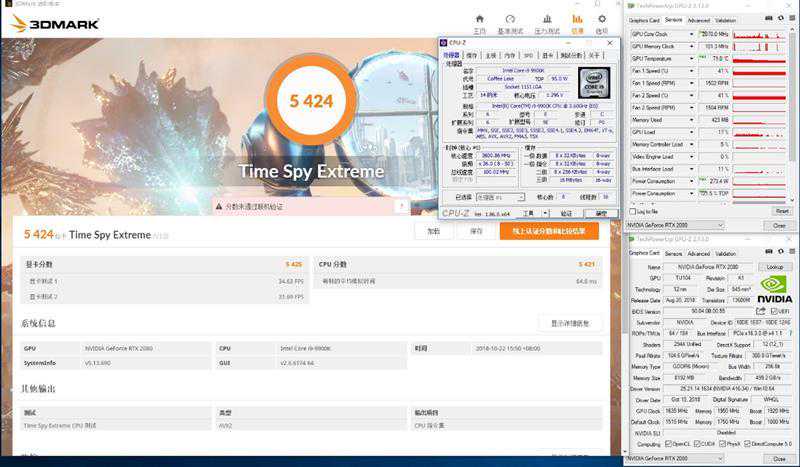Click the GPU-Z screenshot camera icon in Sensors window
The width and height of the screenshot is (800, 467).
coord(770,20)
